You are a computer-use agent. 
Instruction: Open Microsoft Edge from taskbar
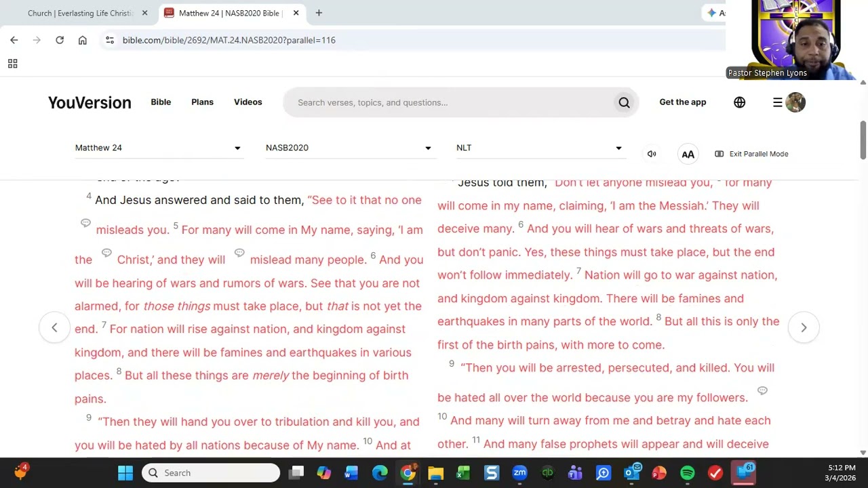click(x=380, y=472)
